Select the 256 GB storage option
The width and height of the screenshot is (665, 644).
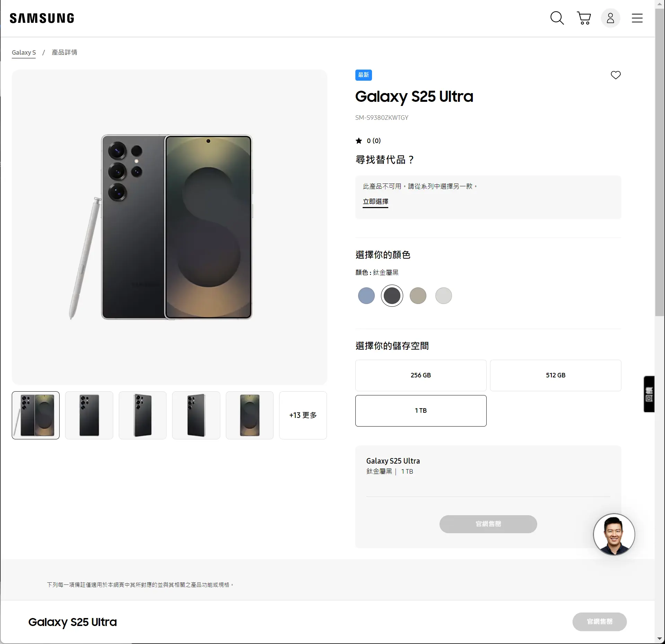click(x=421, y=375)
